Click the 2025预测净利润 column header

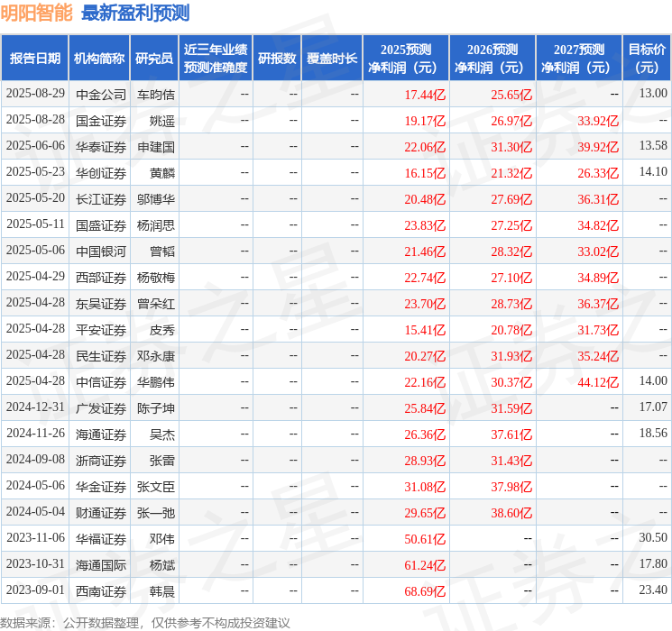[x=406, y=59]
